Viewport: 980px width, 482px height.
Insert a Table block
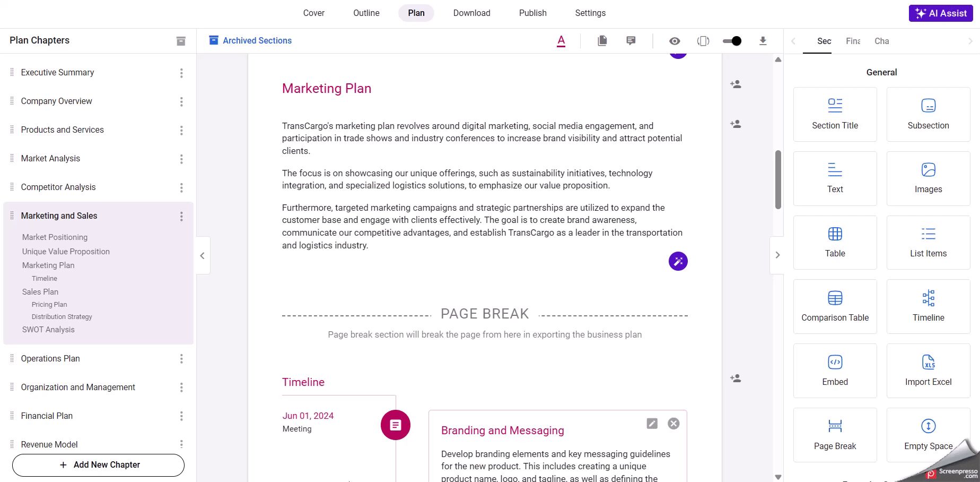tap(835, 243)
